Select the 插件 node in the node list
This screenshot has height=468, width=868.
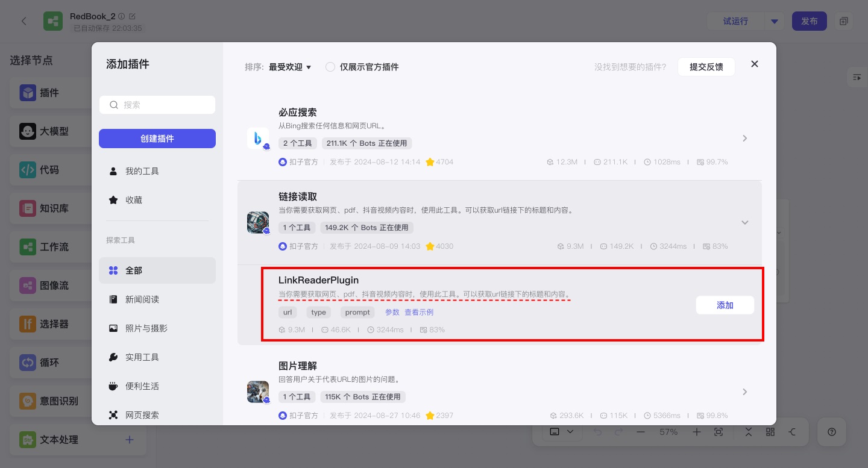click(51, 93)
